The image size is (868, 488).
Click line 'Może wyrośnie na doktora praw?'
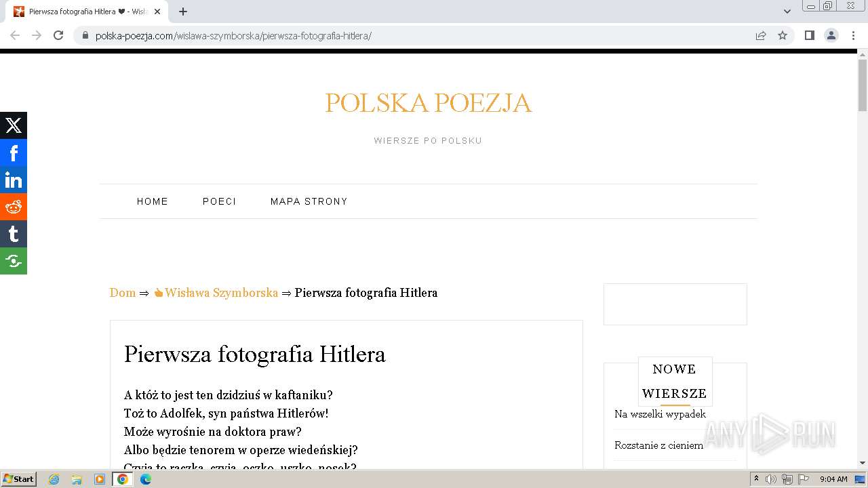pos(213,432)
